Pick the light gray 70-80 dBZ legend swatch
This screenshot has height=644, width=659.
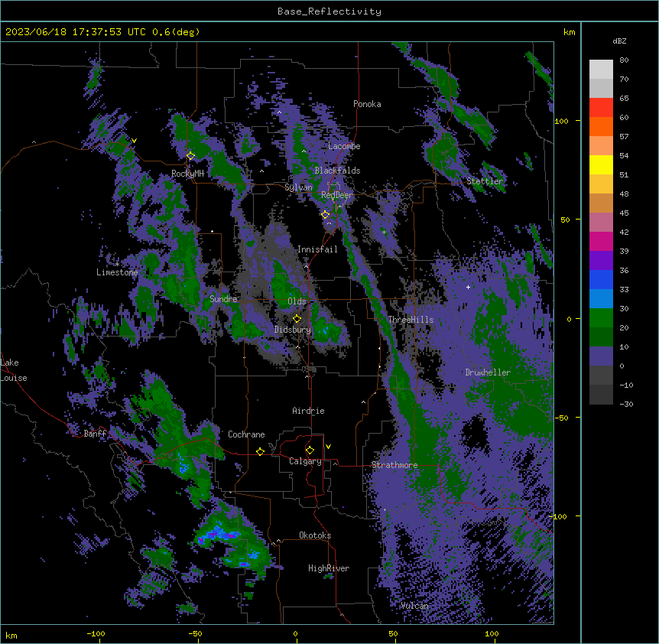click(601, 70)
